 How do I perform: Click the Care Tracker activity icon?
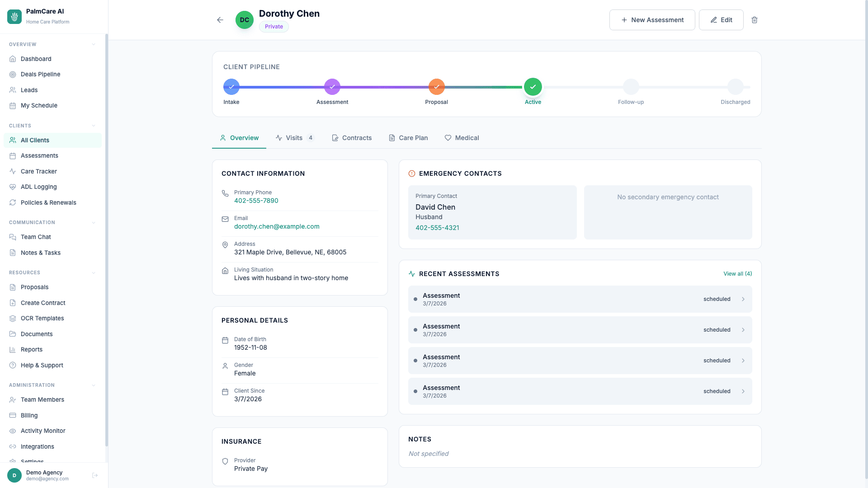click(x=13, y=171)
